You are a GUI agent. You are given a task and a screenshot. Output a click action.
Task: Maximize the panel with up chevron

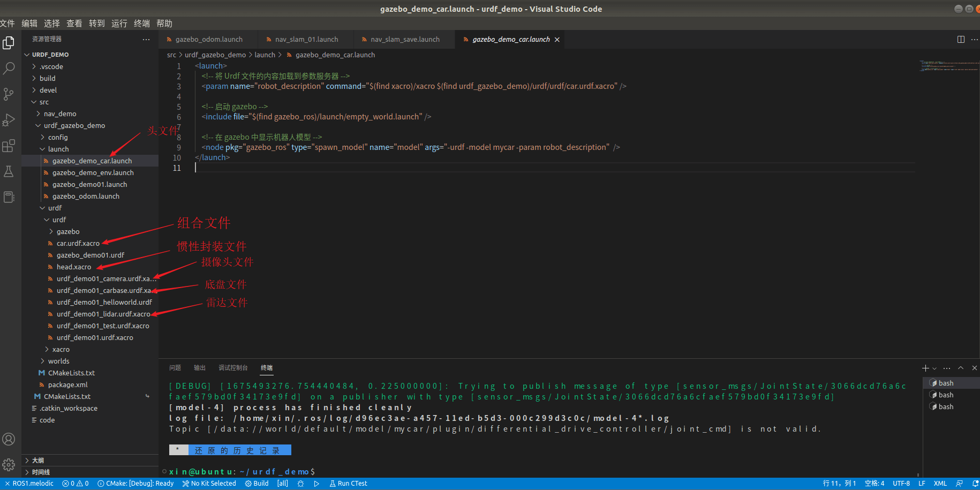pyautogui.click(x=961, y=368)
